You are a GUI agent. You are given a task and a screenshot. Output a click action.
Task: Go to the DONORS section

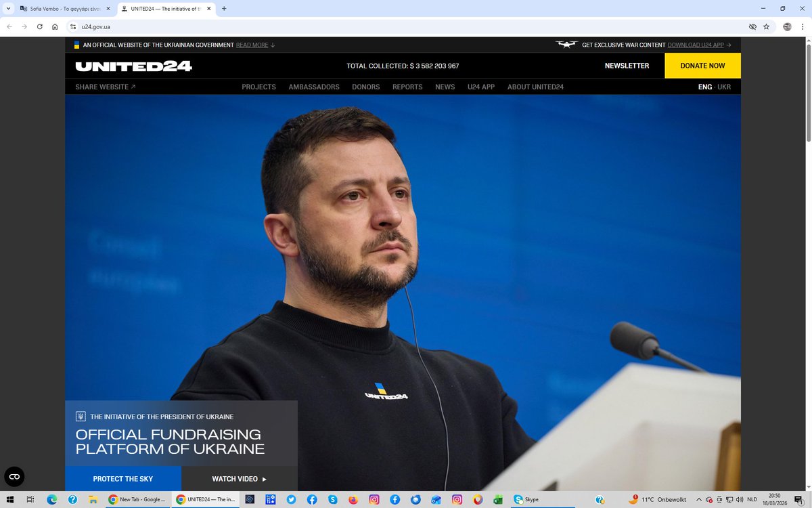coord(366,87)
